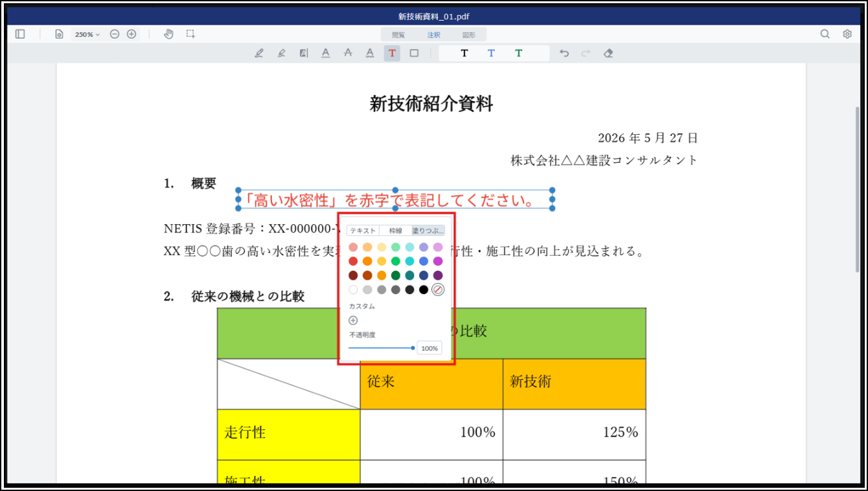
Task: Pick the dark purple swatch
Action: [x=438, y=275]
